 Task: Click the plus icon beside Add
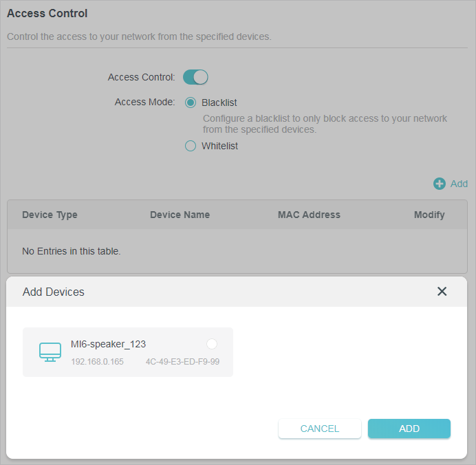(x=439, y=184)
